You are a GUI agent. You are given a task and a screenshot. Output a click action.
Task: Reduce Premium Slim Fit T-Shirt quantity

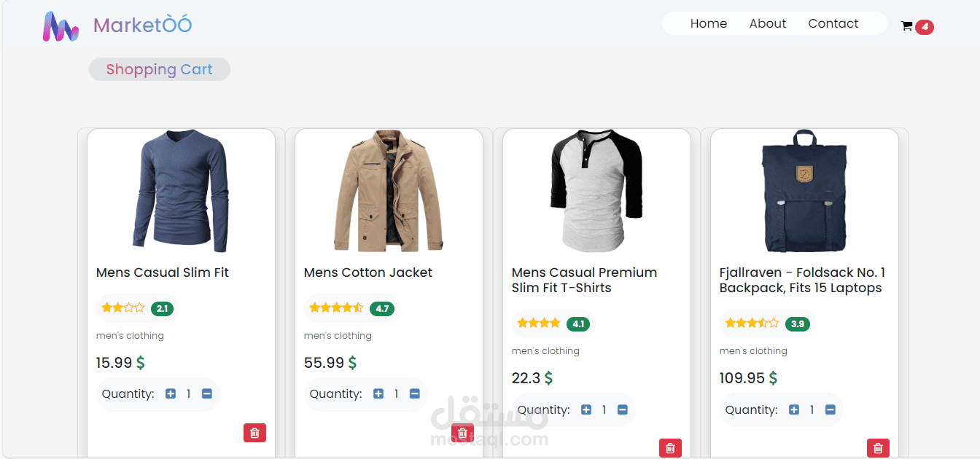click(623, 410)
